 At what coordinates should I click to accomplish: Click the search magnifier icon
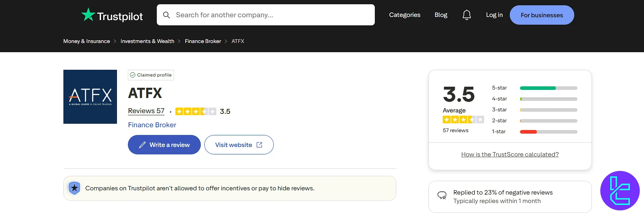click(x=167, y=15)
